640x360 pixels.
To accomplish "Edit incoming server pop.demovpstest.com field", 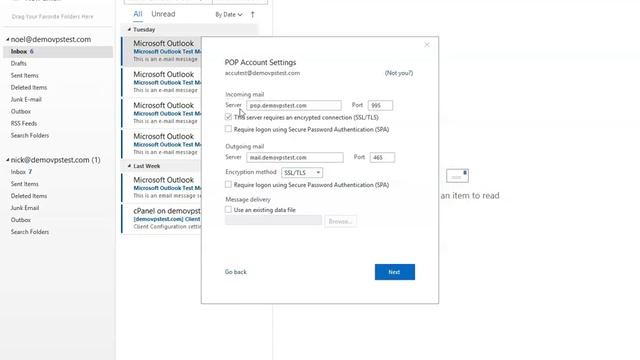I will tap(294, 105).
